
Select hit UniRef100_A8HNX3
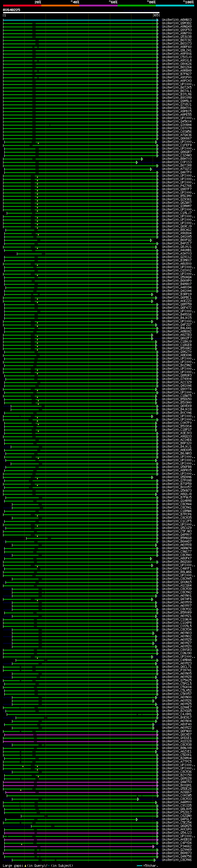click(x=177, y=20)
